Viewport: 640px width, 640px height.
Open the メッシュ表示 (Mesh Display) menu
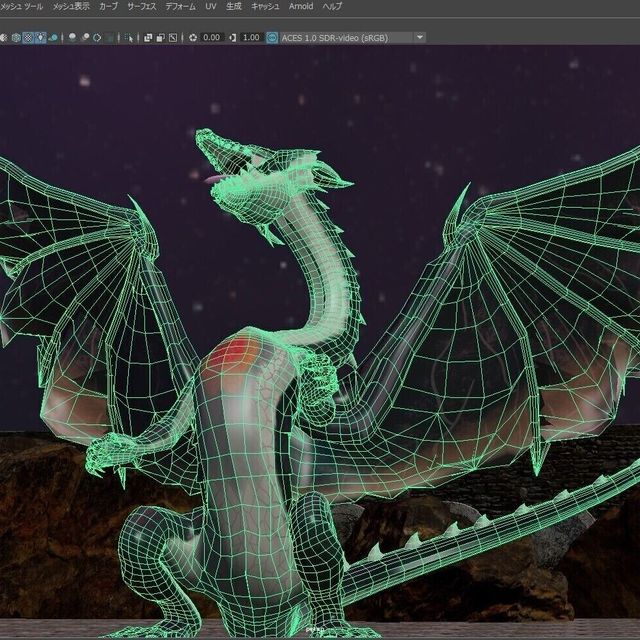(71, 6)
